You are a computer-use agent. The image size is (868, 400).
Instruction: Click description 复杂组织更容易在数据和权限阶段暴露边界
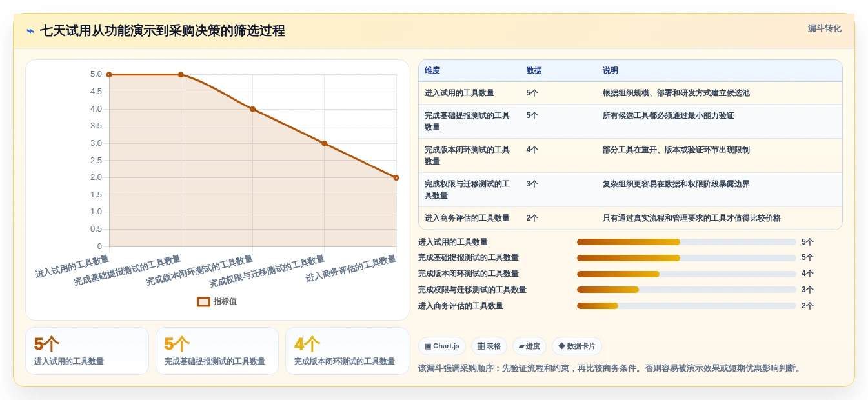point(676,184)
